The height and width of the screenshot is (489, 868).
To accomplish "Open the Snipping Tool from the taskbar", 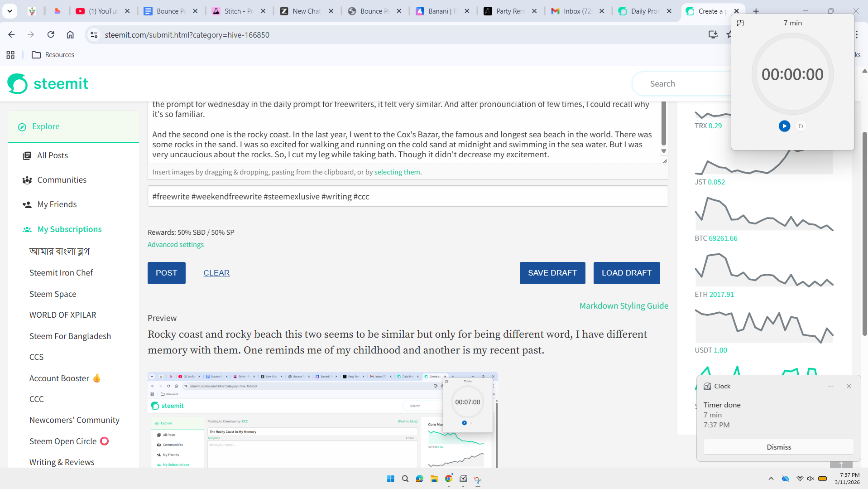I will coord(478,479).
